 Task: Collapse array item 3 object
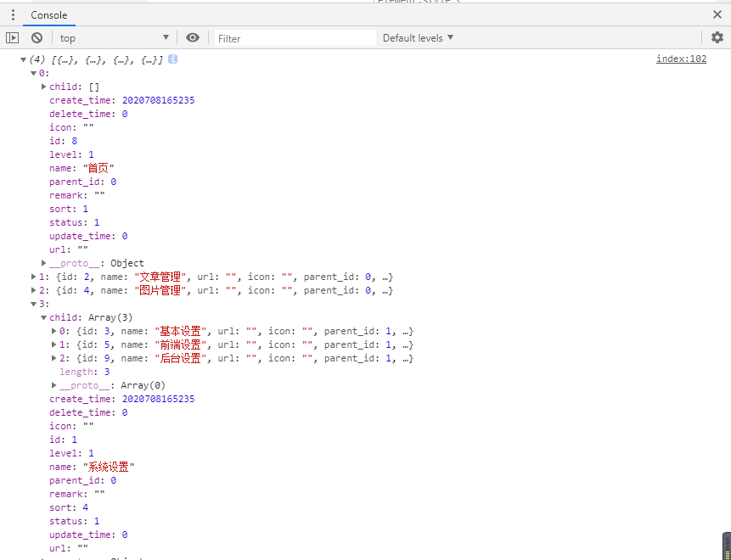pyautogui.click(x=34, y=304)
